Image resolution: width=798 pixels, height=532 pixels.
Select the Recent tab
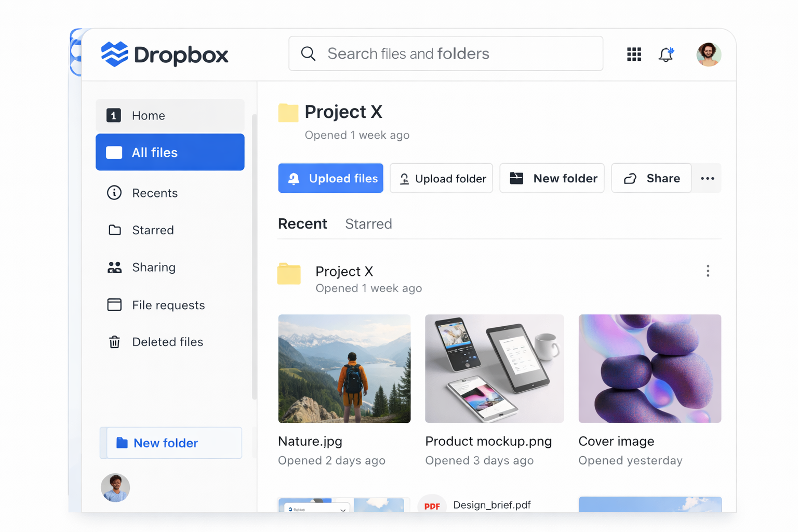tap(302, 224)
